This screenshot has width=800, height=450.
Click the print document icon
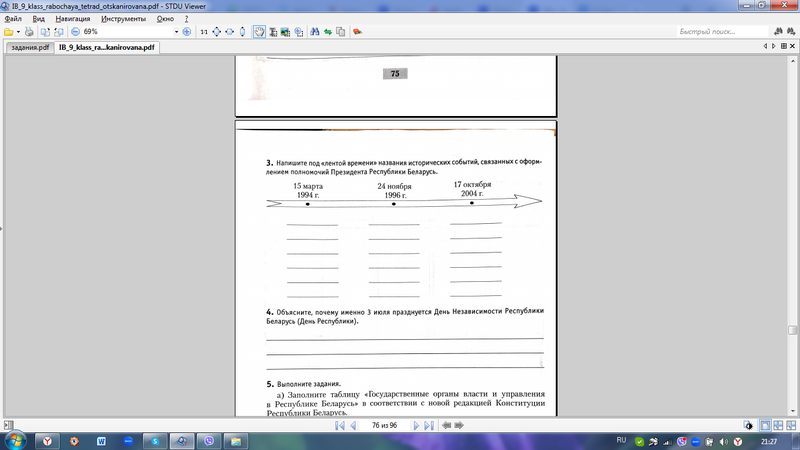pos(30,32)
